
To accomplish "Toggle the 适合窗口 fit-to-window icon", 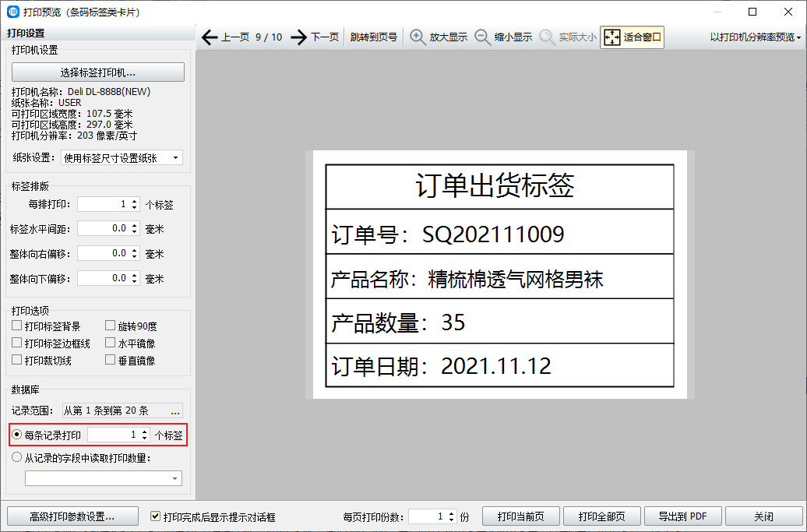I will (x=612, y=37).
